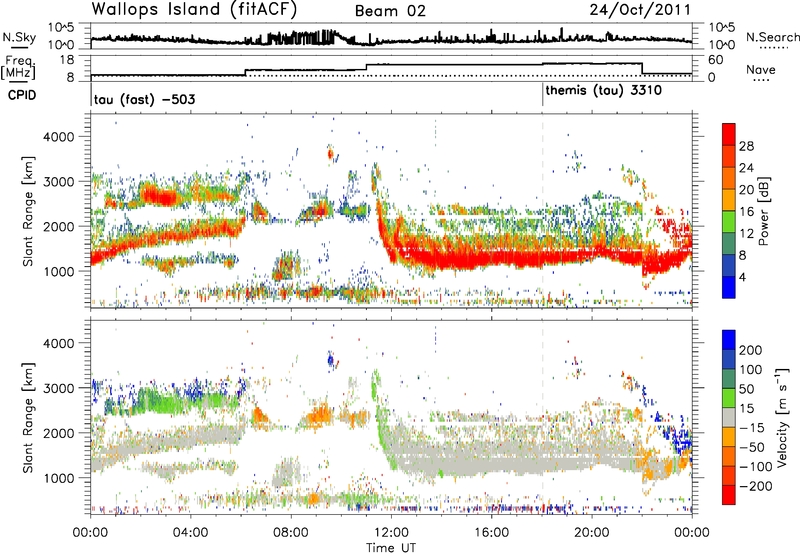The width and height of the screenshot is (800, 554).
Task: Pick the power color bar segment between 16 and 20
Action: 729,199
